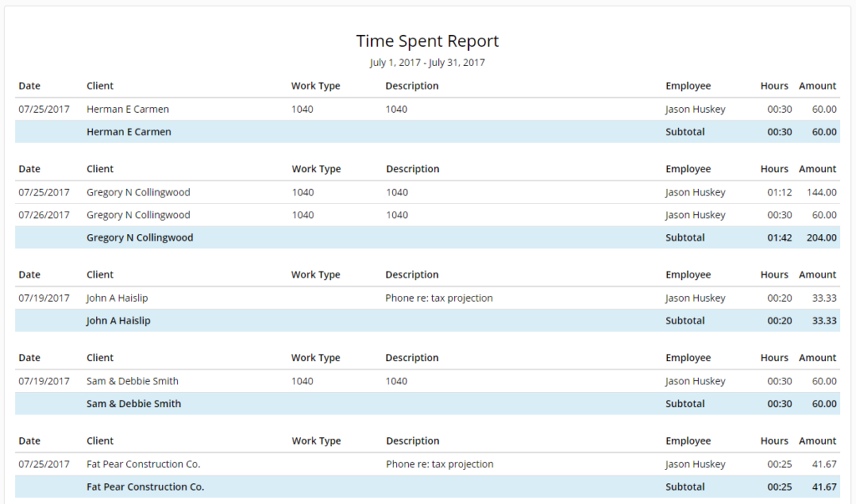
Task: Sort by the Amount column header
Action: click(x=817, y=85)
